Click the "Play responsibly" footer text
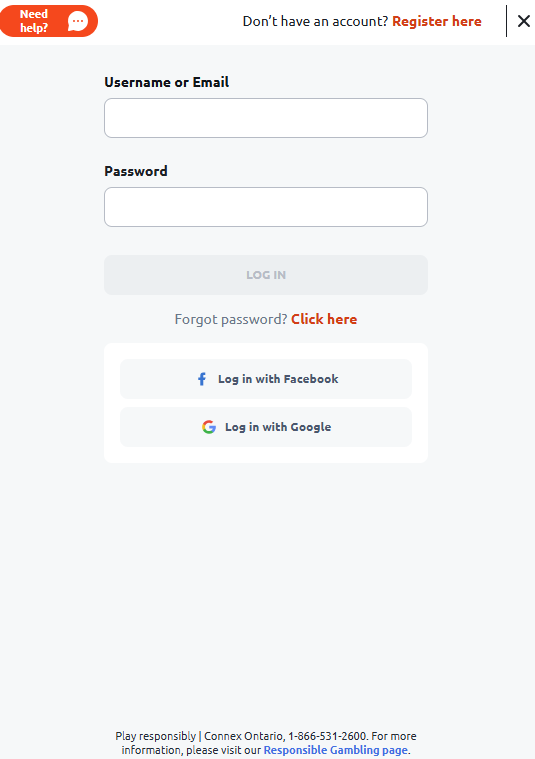This screenshot has width=535, height=759. [155, 736]
